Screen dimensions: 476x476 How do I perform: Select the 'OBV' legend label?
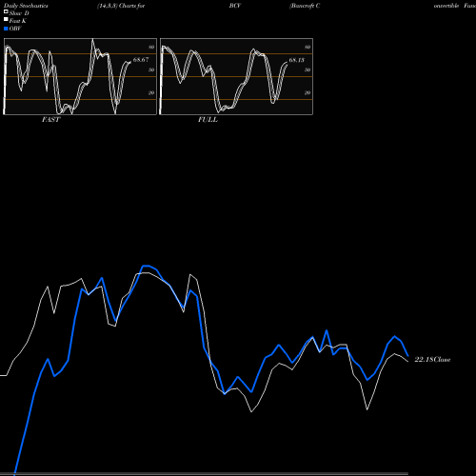tap(15, 29)
